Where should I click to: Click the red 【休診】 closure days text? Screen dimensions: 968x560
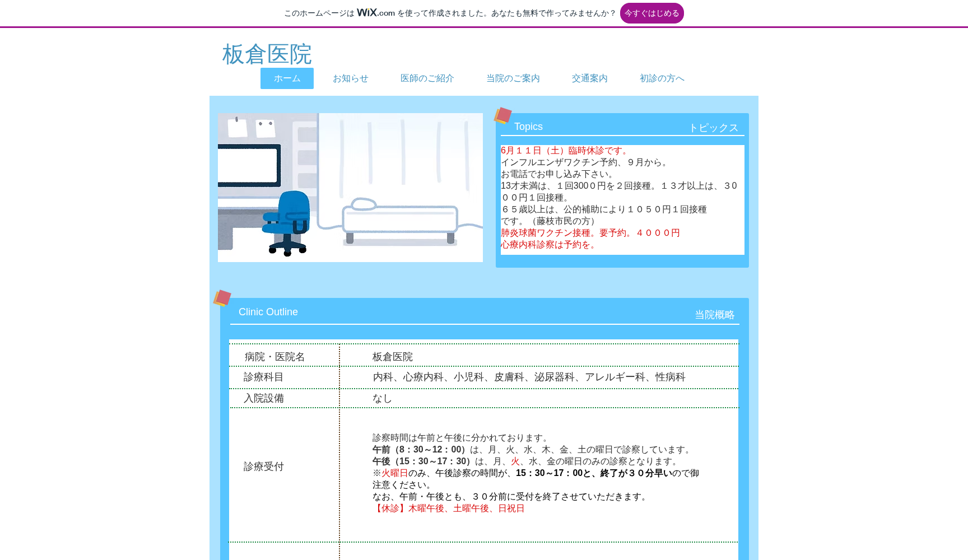(448, 508)
